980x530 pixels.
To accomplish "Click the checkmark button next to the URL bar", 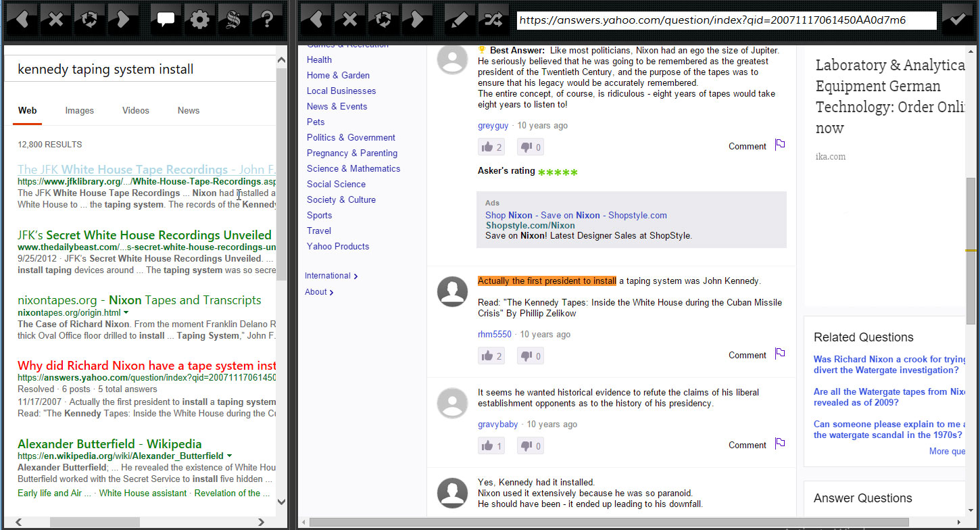I will click(x=957, y=20).
